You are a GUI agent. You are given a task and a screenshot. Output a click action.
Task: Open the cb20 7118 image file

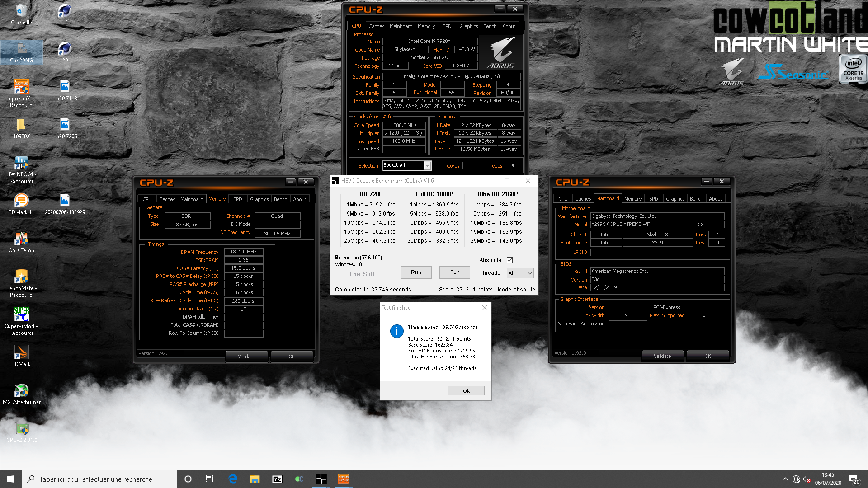point(65,89)
